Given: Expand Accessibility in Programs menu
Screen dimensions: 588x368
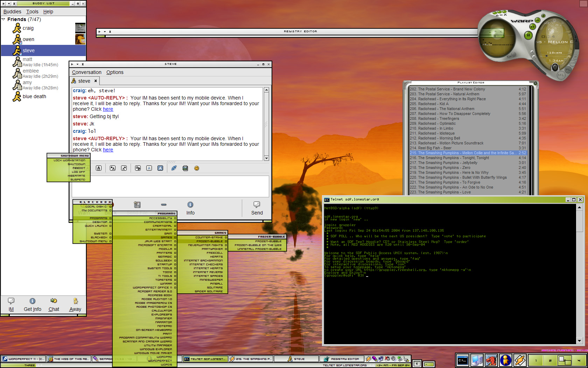Looking at the screenshot, I should click(145, 218).
